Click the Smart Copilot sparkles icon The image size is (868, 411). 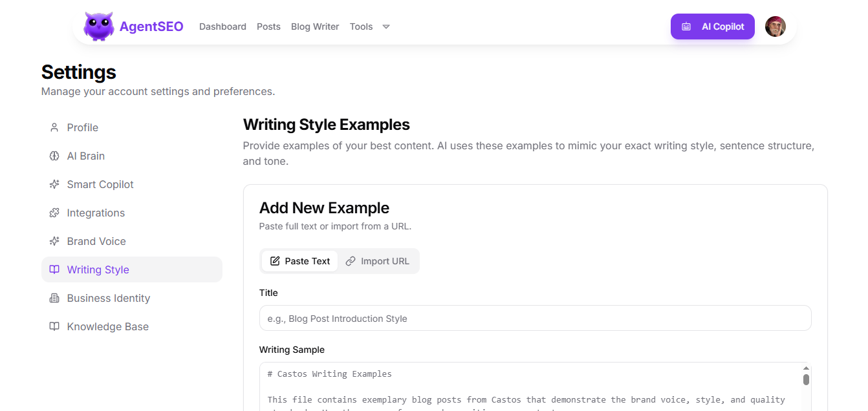(x=54, y=184)
